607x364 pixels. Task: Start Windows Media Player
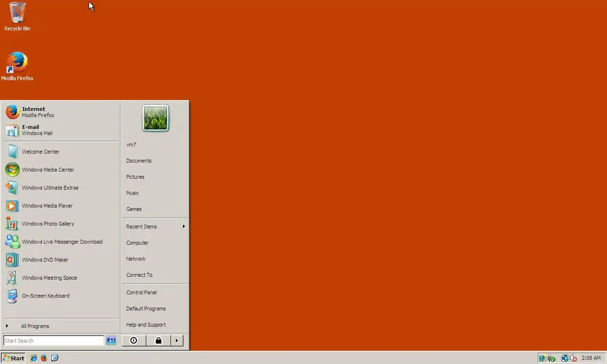point(61,206)
